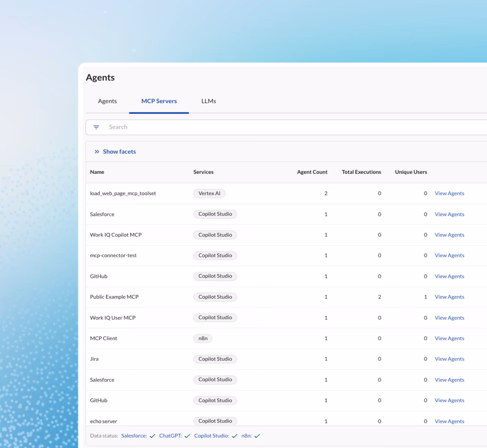Click the Vertex AI service chip
This screenshot has height=448, width=487.
[209, 193]
